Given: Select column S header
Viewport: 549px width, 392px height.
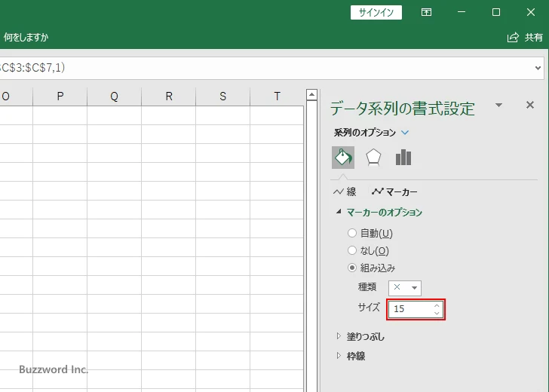Looking at the screenshot, I should point(223,96).
